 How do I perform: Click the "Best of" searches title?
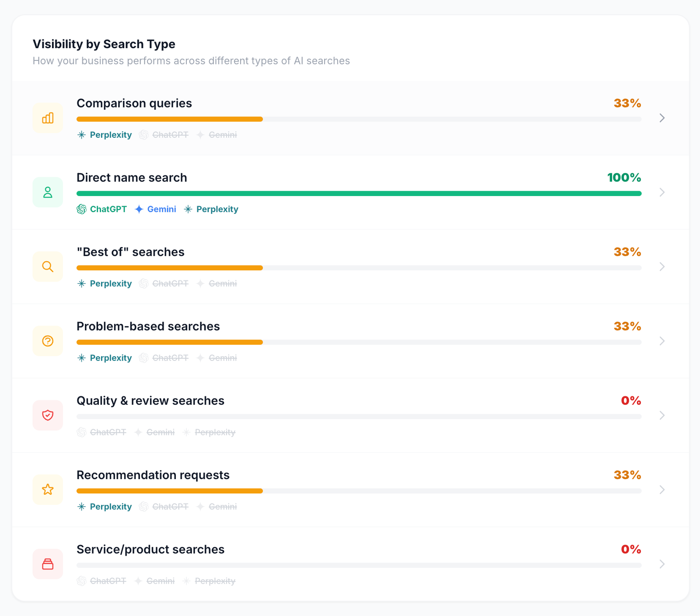click(x=130, y=252)
